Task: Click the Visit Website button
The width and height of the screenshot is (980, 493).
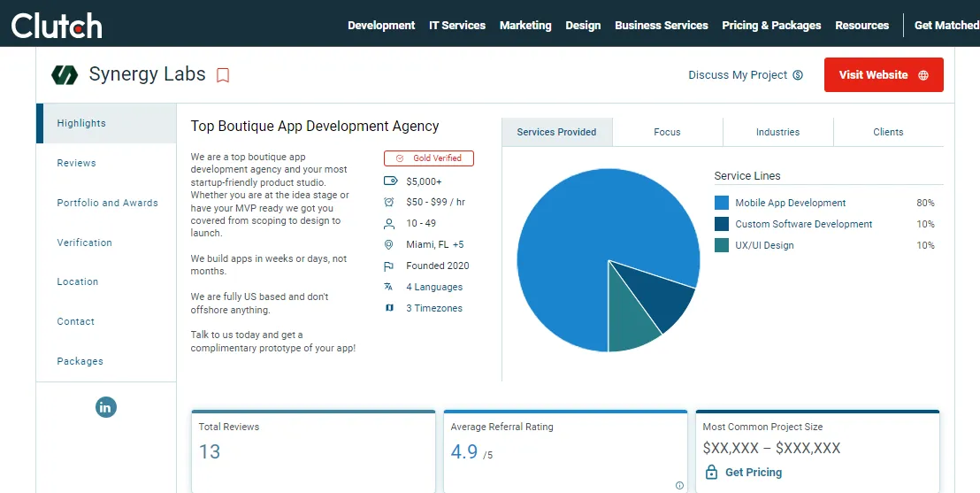Action: point(884,75)
